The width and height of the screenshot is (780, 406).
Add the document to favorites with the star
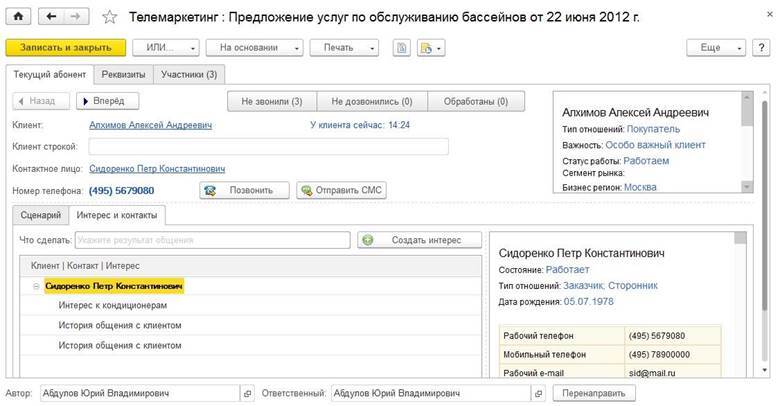tap(109, 17)
